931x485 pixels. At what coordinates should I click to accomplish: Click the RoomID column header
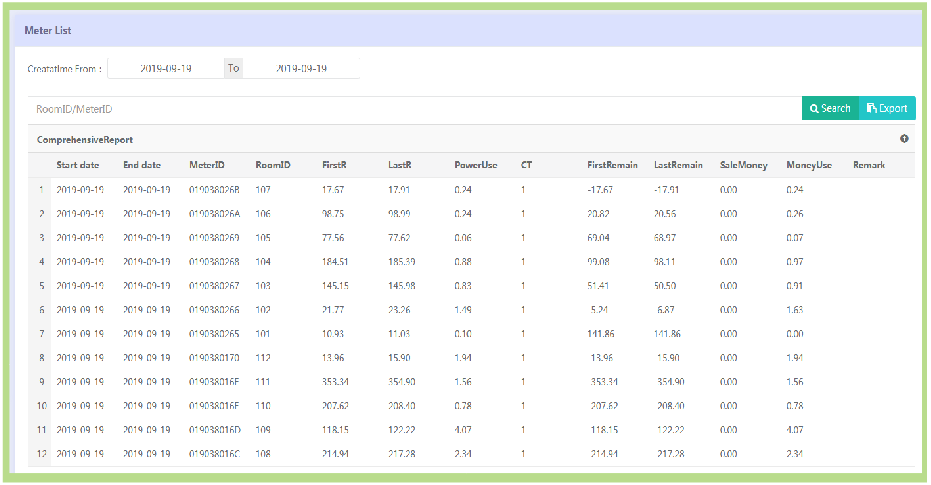point(272,165)
